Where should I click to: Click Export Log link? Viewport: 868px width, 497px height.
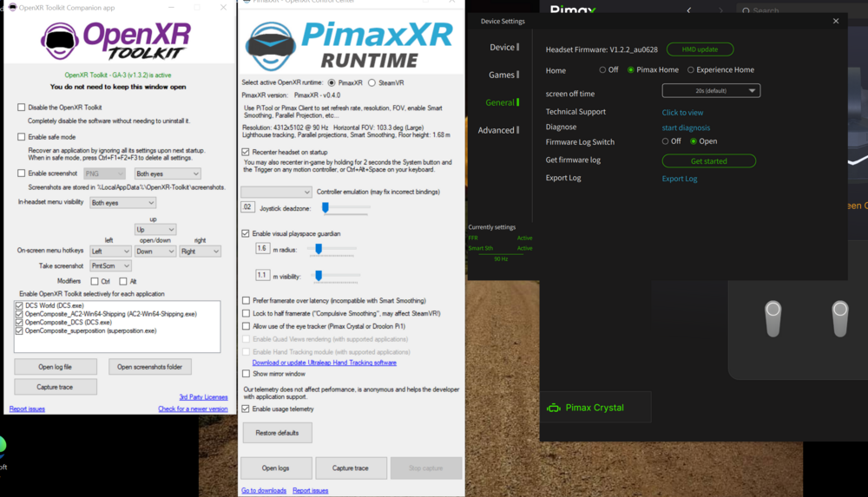coord(680,178)
